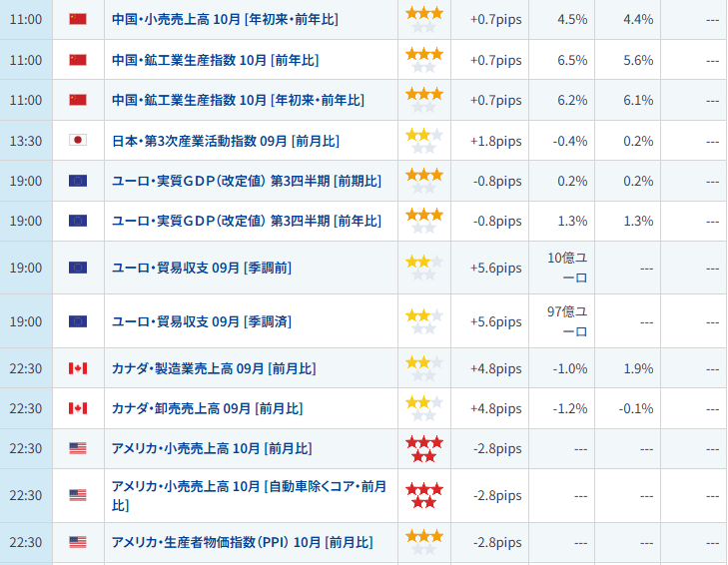Click star rating for 鉱工業生産指数 [年初来・前年比] row
The height and width of the screenshot is (565, 728).
424,100
